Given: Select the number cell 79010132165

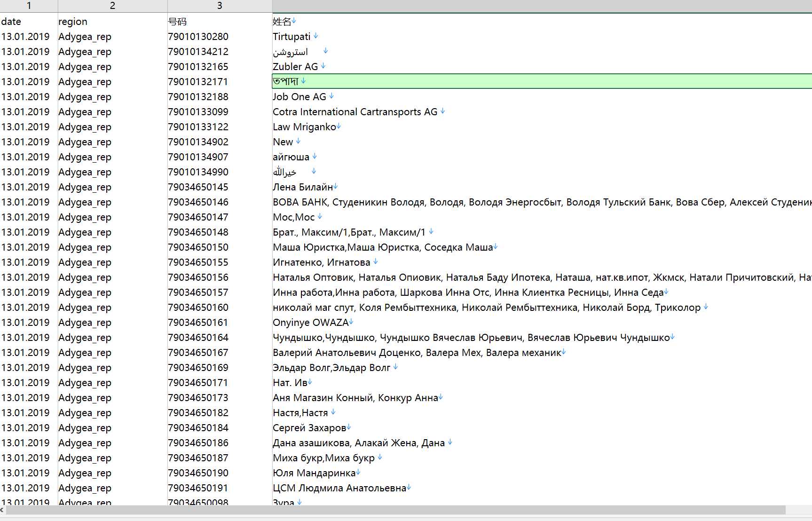Looking at the screenshot, I should [220, 67].
